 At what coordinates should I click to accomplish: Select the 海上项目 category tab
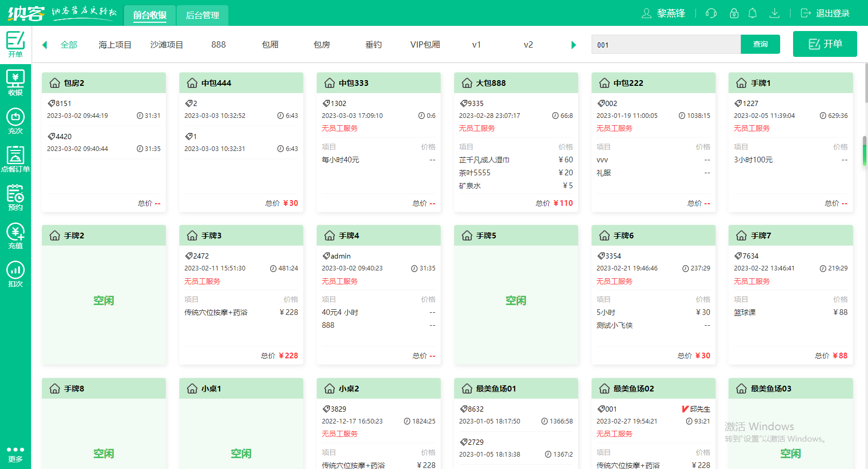[x=115, y=44]
